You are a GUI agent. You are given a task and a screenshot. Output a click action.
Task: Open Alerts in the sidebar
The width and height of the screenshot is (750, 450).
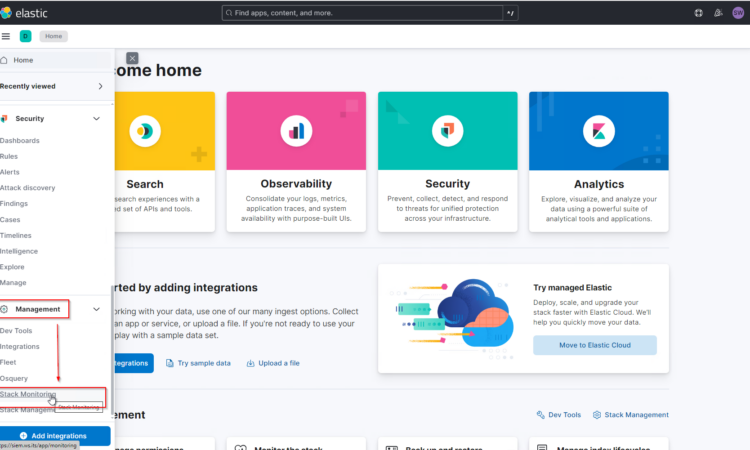point(10,172)
